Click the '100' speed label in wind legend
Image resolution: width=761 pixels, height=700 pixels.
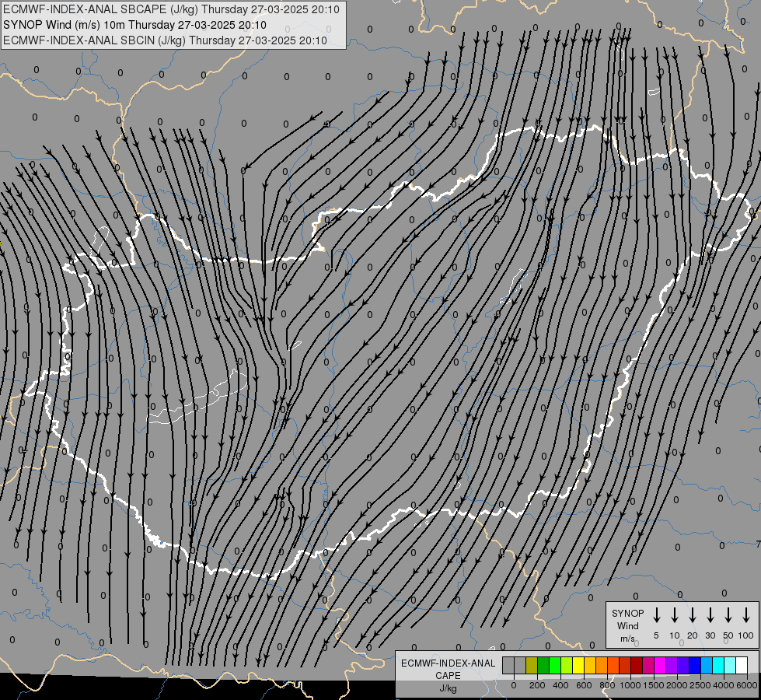[x=746, y=635]
